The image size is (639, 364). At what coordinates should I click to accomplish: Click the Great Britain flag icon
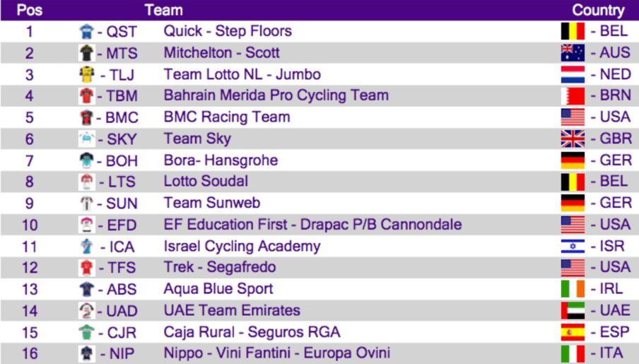[572, 139]
